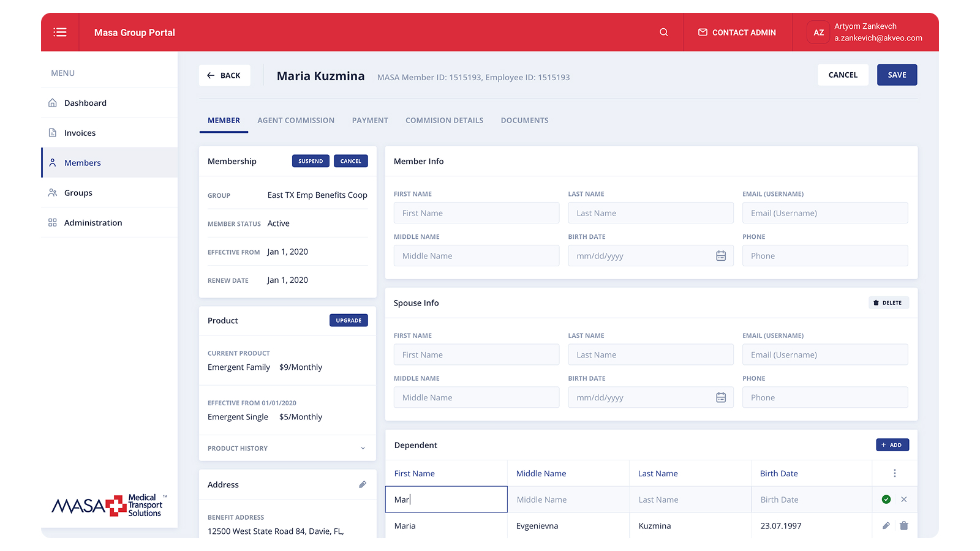The image size is (980, 551).
Task: Click the Members person icon
Action: tap(53, 163)
